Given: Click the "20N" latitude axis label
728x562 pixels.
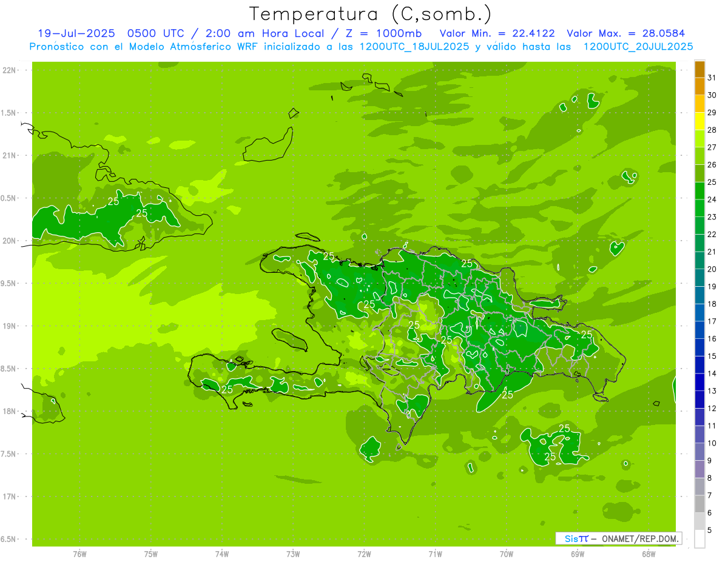Looking at the screenshot, I should point(10,241).
